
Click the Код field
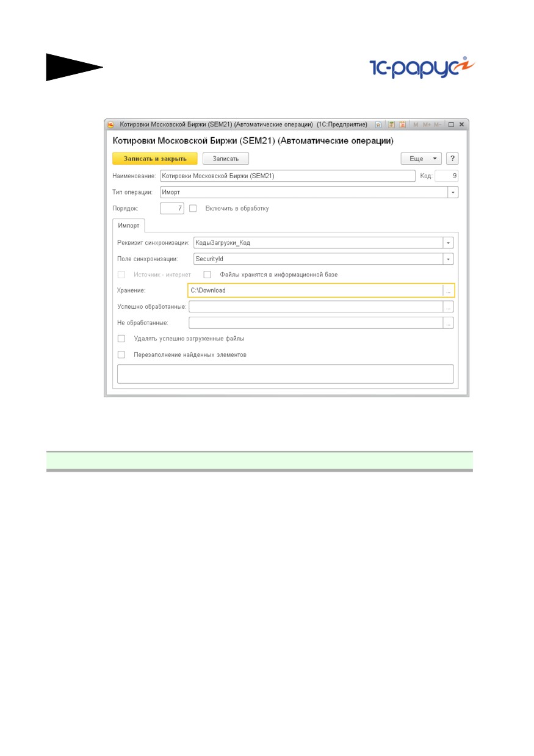click(447, 176)
